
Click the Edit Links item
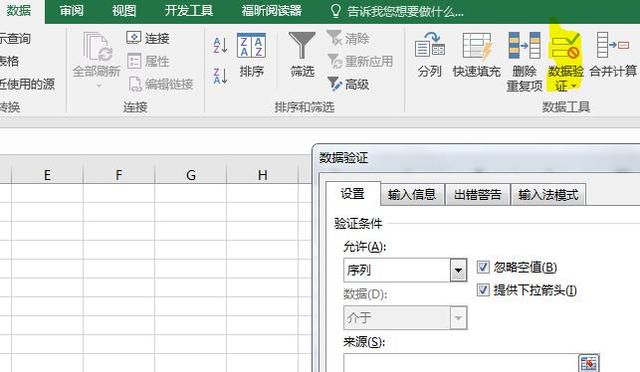160,84
